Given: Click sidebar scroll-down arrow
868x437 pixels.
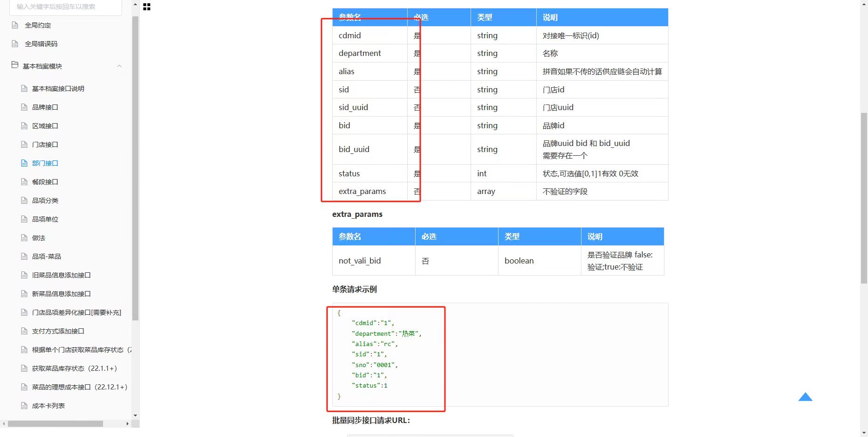Looking at the screenshot, I should pyautogui.click(x=135, y=416).
